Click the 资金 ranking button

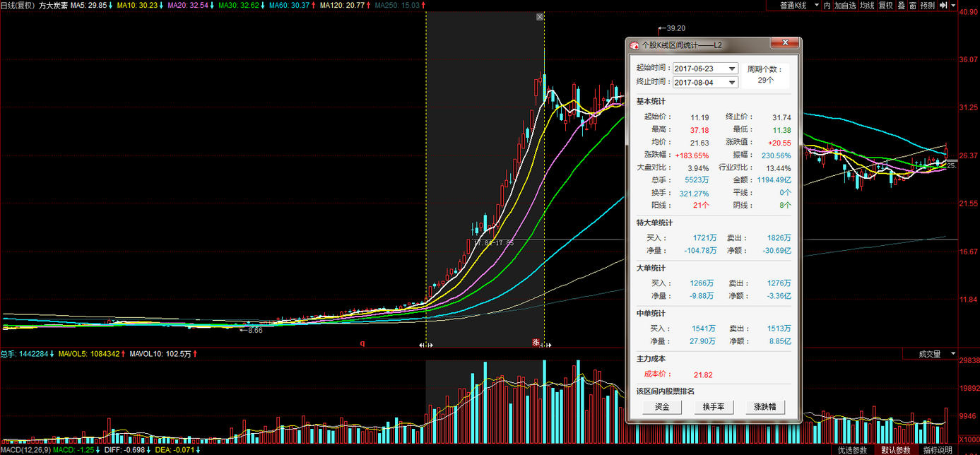pyautogui.click(x=662, y=408)
